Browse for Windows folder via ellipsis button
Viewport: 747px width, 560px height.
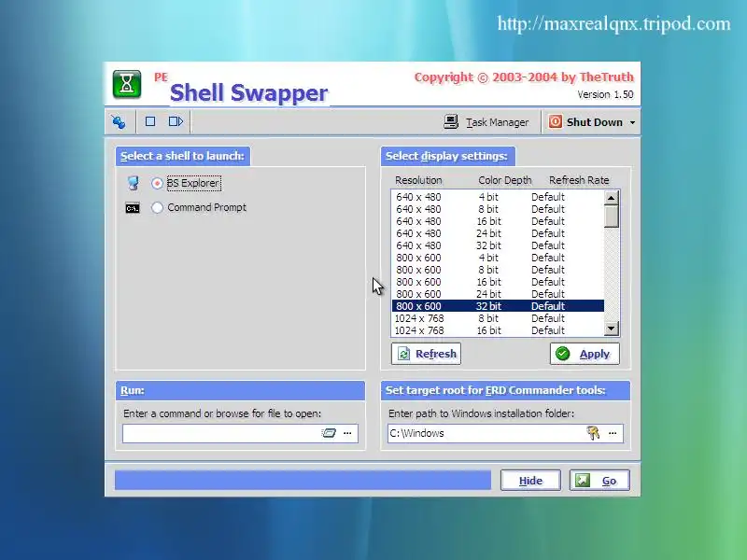click(x=613, y=433)
